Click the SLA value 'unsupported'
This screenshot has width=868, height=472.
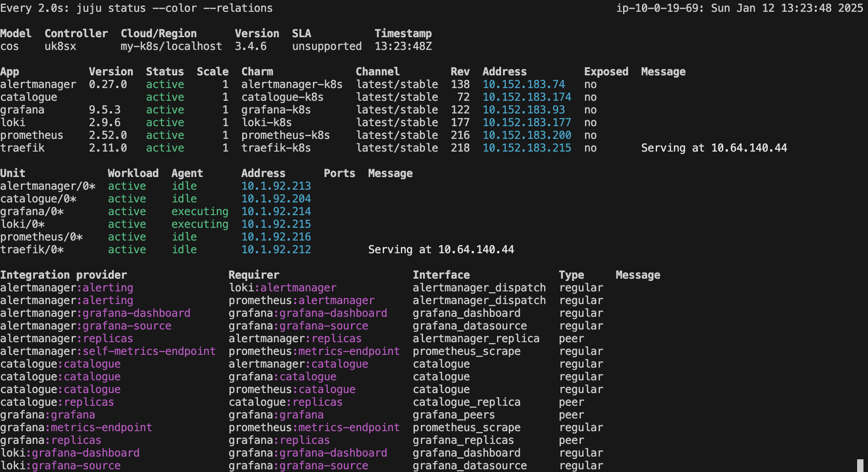[x=327, y=46]
